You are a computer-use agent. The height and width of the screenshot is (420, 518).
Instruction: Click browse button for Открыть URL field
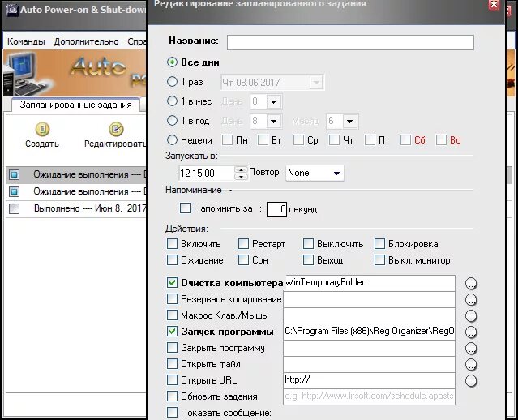point(471,381)
